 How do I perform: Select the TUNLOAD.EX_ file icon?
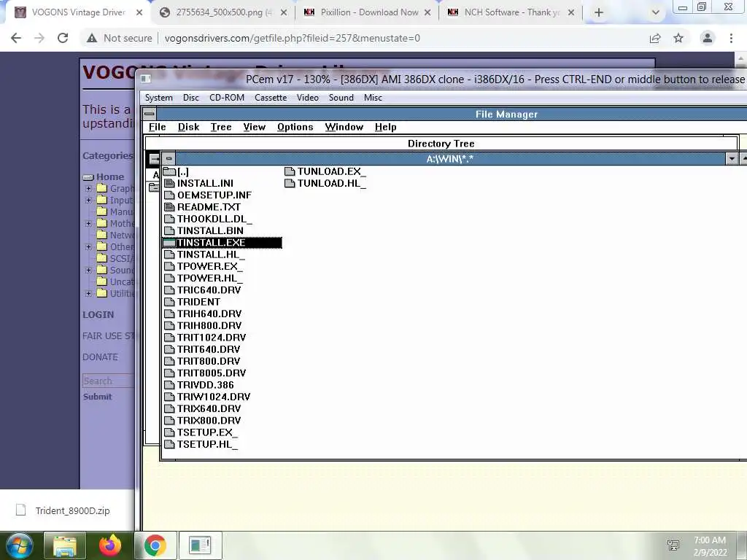coord(290,171)
